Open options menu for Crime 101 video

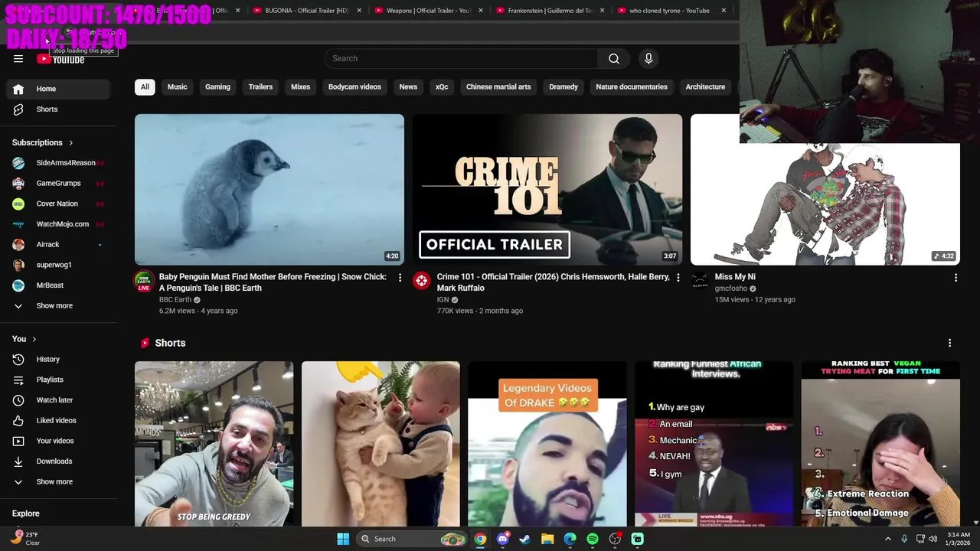tap(678, 278)
